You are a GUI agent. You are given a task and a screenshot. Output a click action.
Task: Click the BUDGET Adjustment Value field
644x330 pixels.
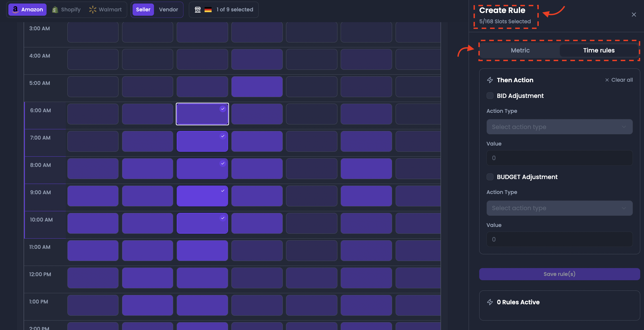[560, 239]
